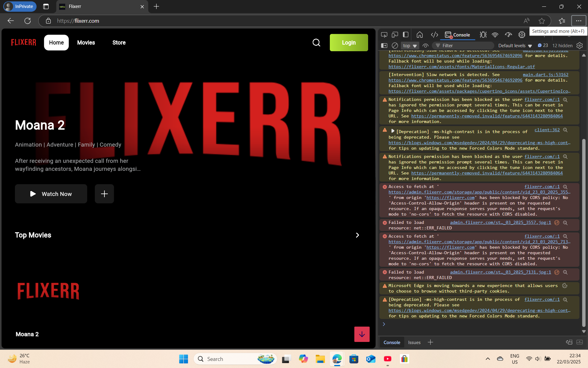588x368 pixels.
Task: Open a new browser tab
Action: tap(156, 6)
